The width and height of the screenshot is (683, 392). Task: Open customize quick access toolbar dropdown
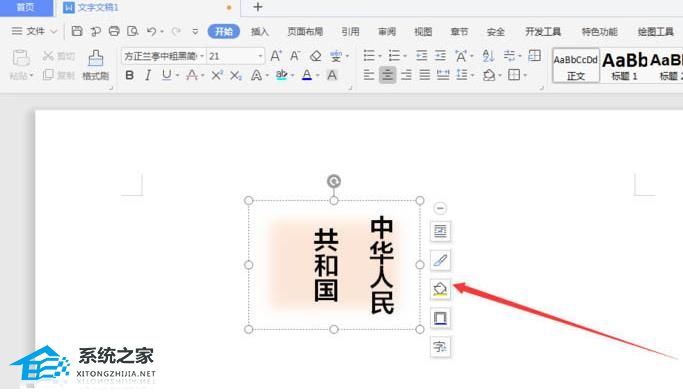point(195,32)
